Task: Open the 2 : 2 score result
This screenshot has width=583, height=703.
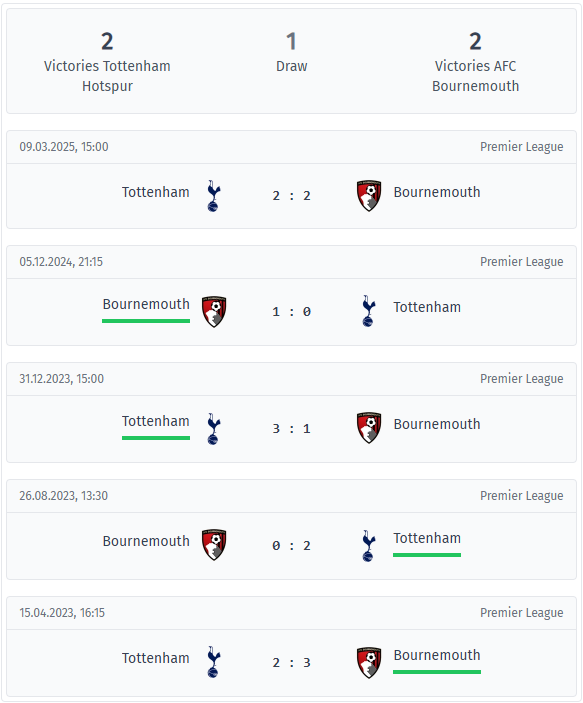Action: (292, 196)
